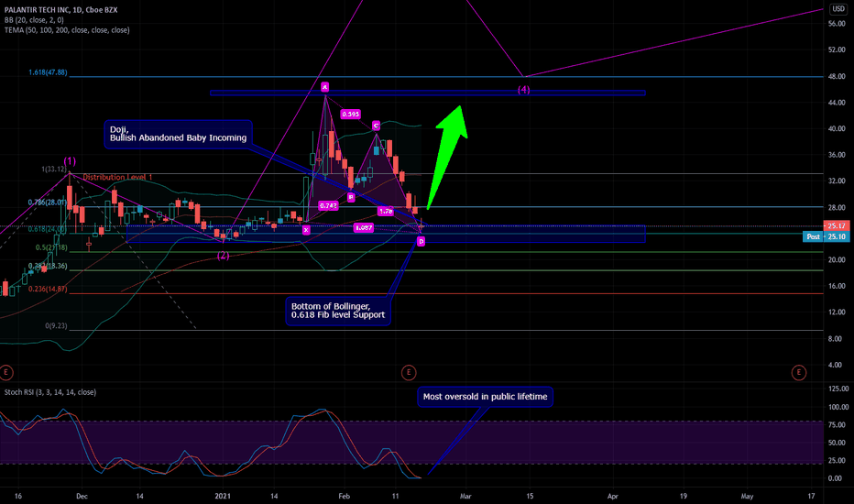Click the 36.00 price axis label

click(x=837, y=155)
